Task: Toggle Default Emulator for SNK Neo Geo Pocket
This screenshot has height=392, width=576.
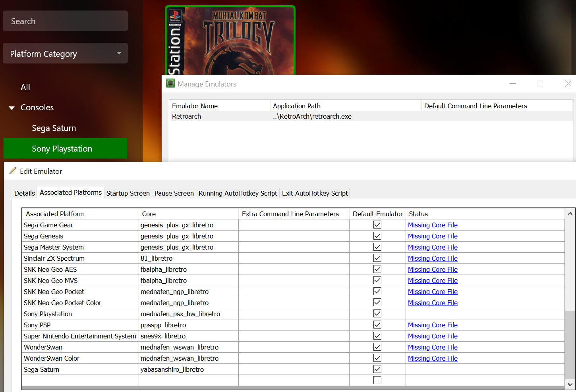Action: click(377, 291)
